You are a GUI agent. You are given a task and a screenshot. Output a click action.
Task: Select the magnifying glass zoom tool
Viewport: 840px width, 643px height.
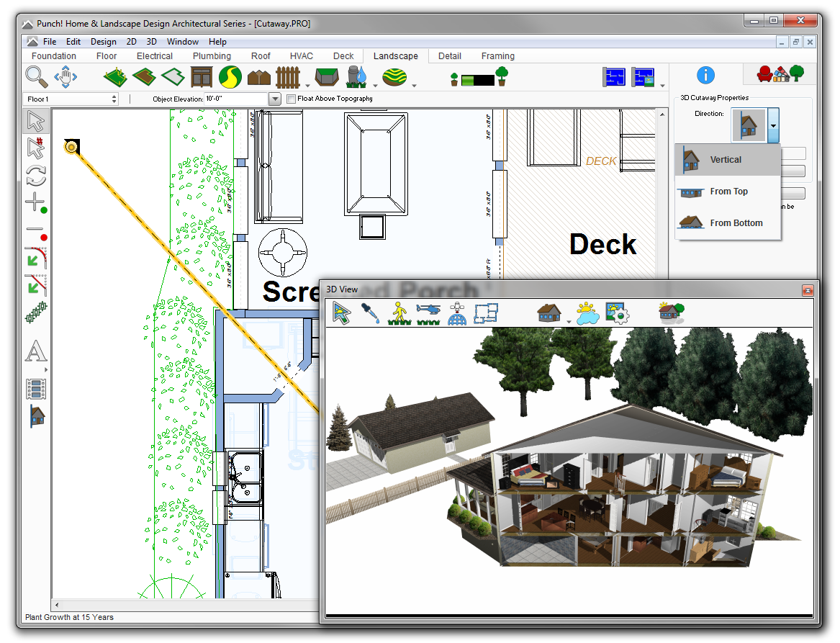tap(37, 76)
